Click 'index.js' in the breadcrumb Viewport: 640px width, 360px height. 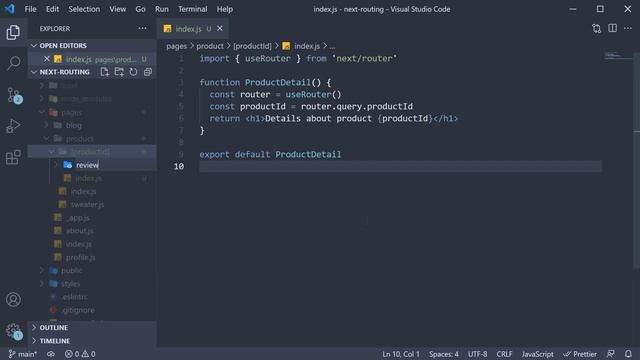[307, 46]
